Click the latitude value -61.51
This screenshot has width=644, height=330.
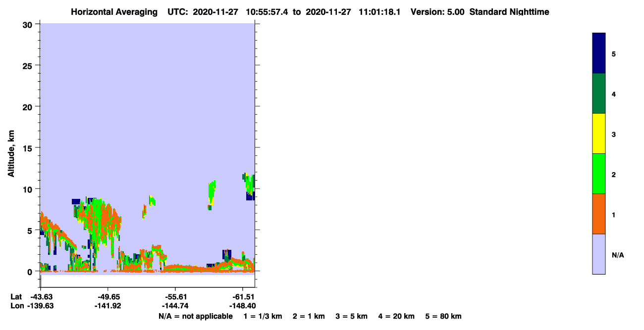243,297
